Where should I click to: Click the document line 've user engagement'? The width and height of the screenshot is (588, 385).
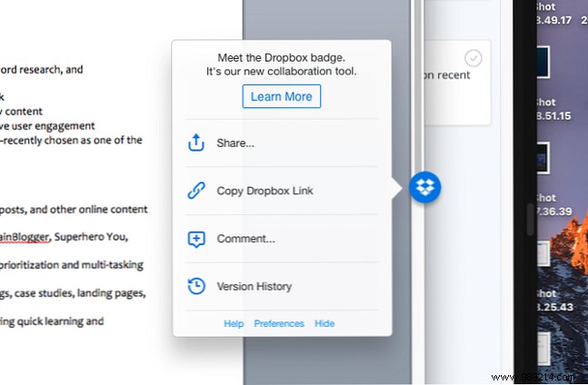coord(47,126)
